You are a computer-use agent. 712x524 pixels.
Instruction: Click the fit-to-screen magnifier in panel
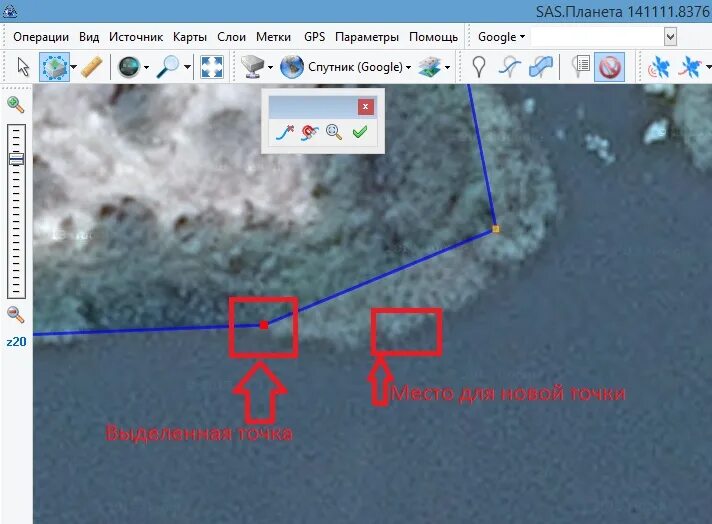coord(334,132)
